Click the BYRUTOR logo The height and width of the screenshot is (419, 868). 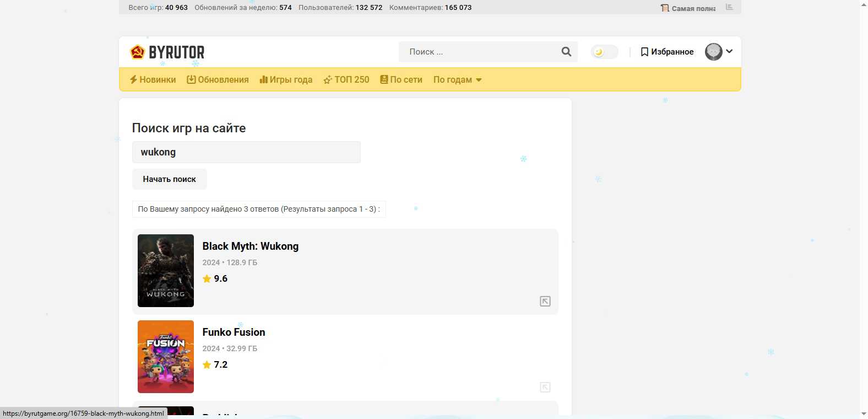tap(167, 52)
